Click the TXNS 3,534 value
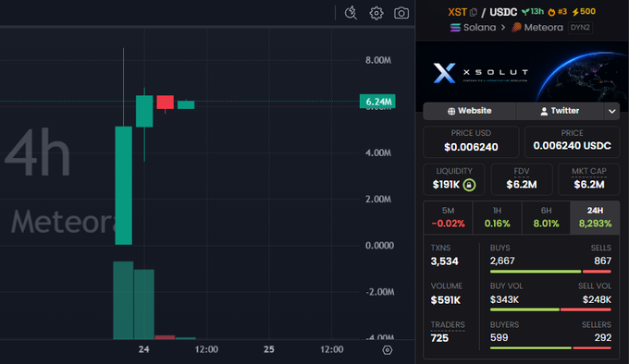Viewport: 629px width, 364px height. pos(445,261)
